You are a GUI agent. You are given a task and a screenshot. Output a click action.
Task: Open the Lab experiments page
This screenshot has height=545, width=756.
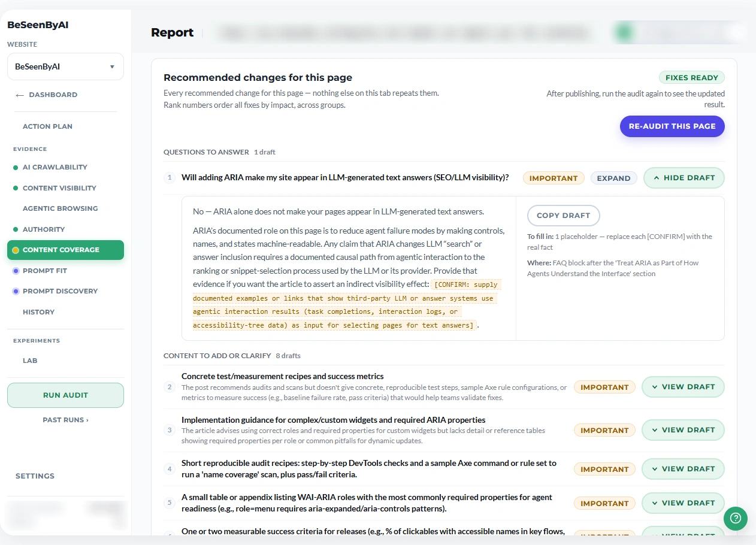coord(30,361)
